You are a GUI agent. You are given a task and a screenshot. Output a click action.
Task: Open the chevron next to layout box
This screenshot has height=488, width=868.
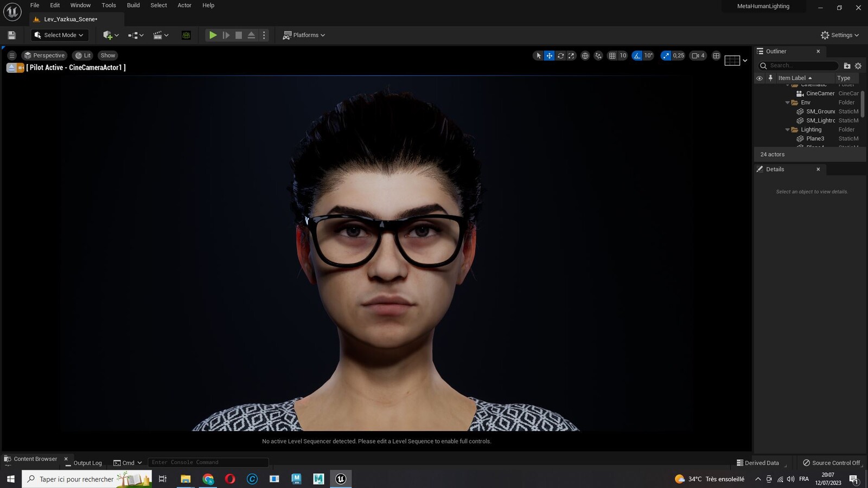coord(745,60)
